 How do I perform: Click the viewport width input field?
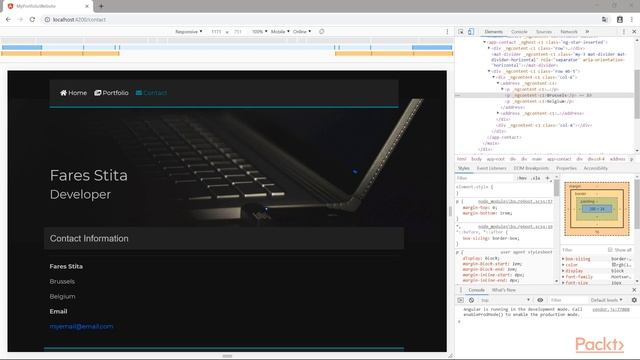point(216,31)
